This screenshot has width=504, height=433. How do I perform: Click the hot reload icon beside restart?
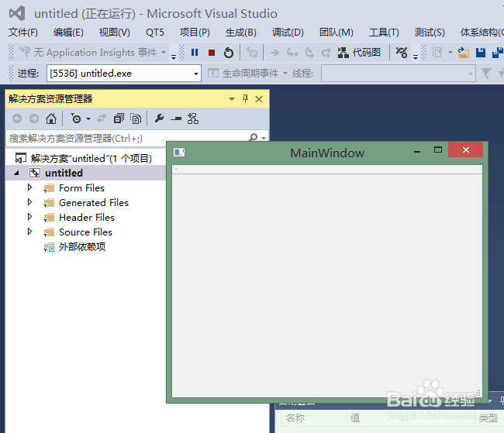(x=252, y=53)
